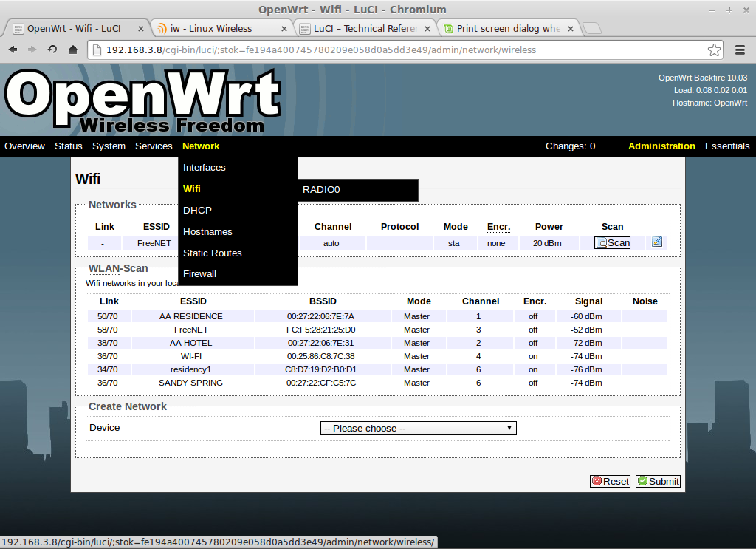
Task: Open the edit network icon for FreeNET
Action: 656,242
